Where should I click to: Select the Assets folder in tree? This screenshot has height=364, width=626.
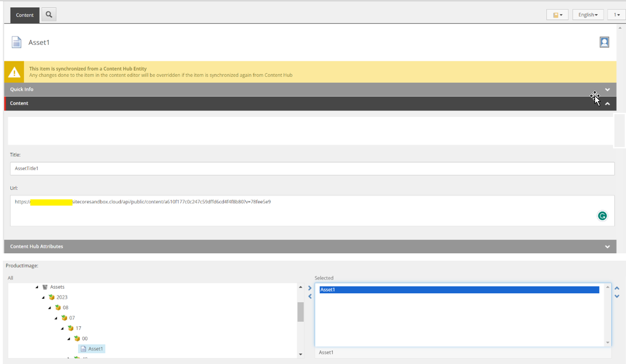point(57,287)
